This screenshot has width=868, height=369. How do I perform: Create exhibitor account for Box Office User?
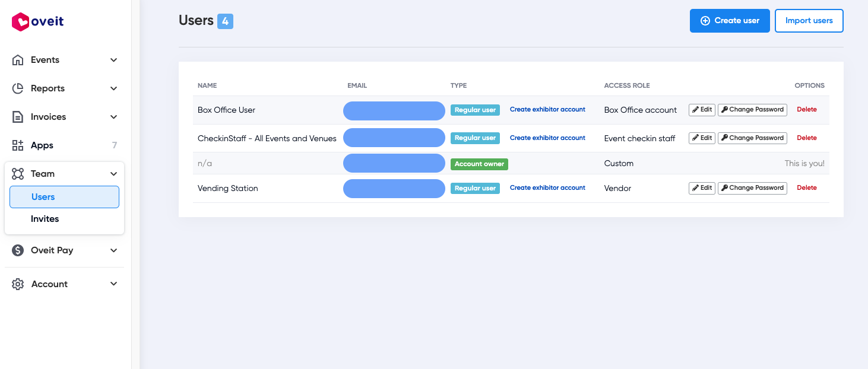click(547, 110)
